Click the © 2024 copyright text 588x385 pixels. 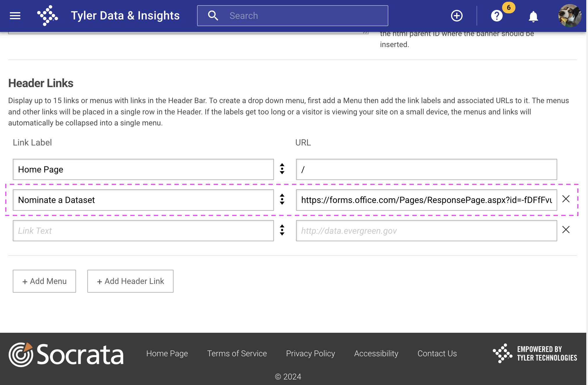click(288, 377)
